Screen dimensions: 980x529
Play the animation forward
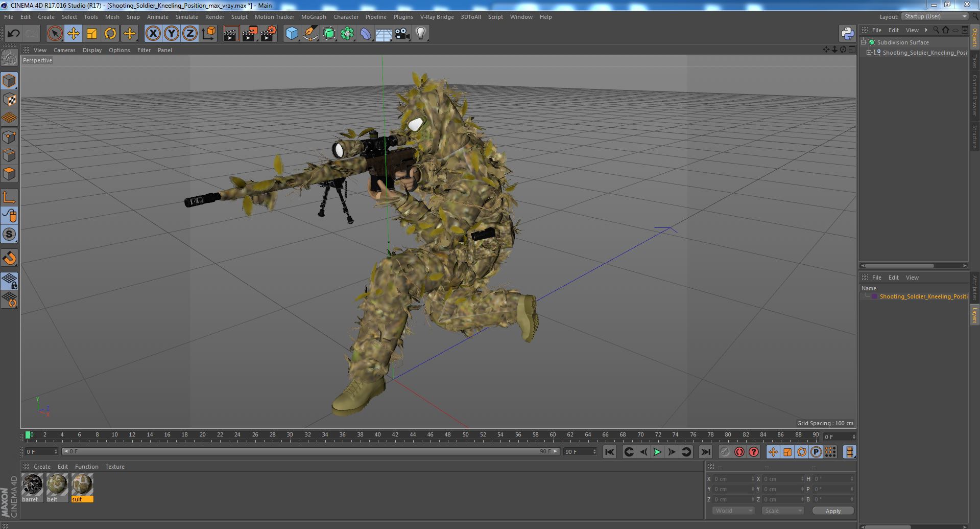click(x=658, y=452)
